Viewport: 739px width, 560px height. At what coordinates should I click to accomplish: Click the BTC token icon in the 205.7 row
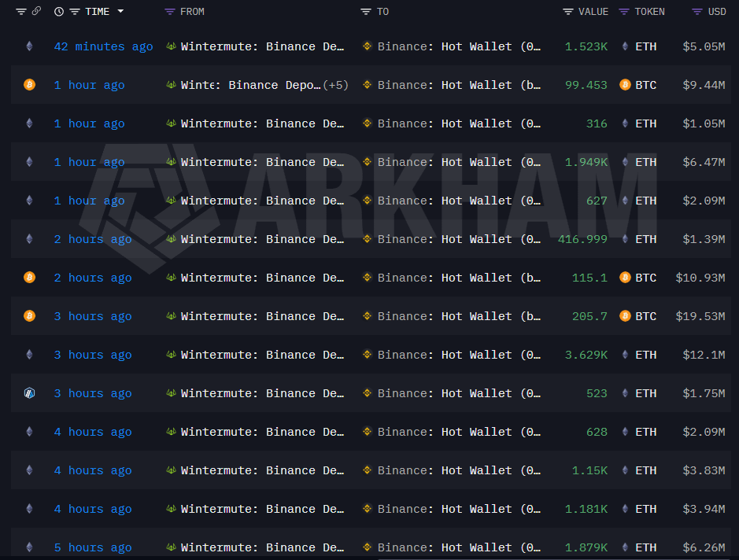[625, 316]
